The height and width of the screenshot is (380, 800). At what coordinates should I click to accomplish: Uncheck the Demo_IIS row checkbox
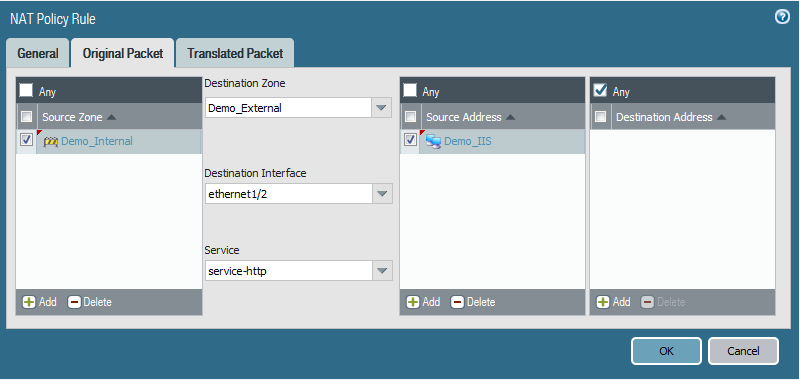coord(410,140)
